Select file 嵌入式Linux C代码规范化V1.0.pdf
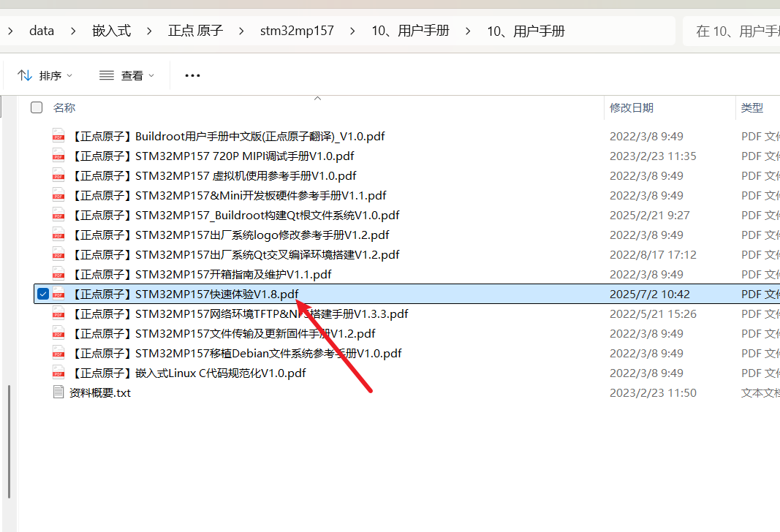This screenshot has height=532, width=780. [188, 373]
